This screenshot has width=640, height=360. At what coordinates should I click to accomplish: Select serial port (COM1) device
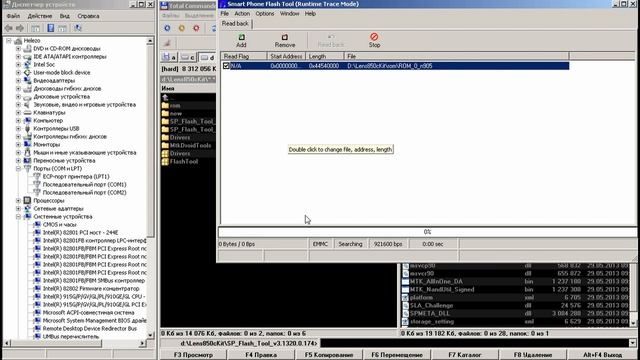[84, 184]
